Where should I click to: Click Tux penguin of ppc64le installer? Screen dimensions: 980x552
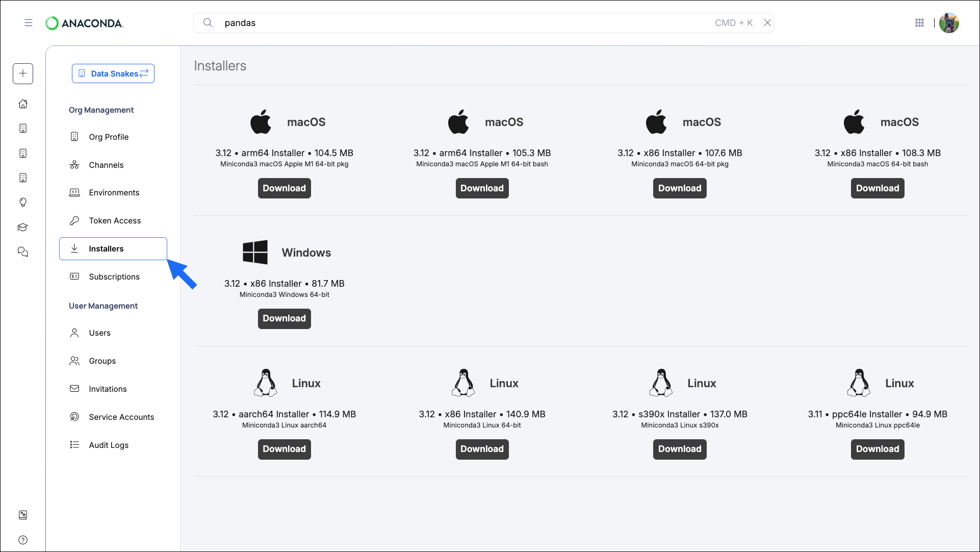859,383
